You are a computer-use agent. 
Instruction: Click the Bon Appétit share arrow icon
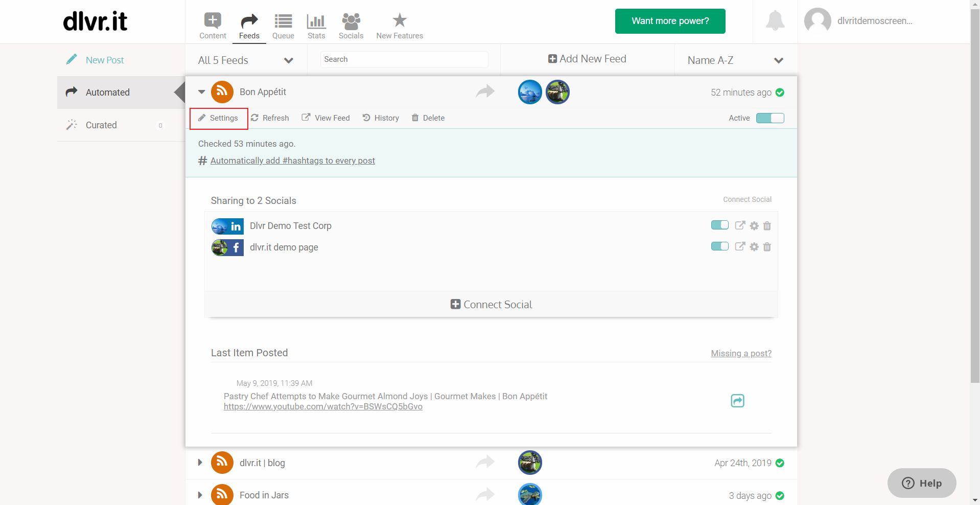tap(485, 91)
